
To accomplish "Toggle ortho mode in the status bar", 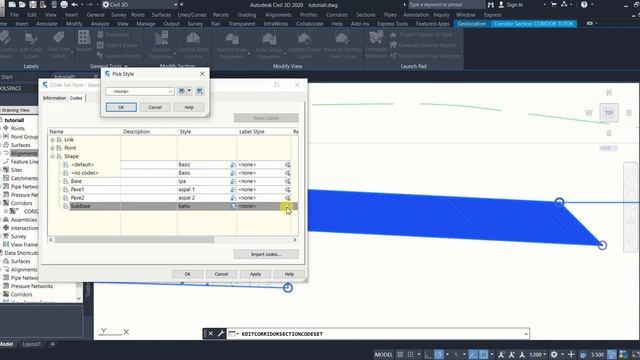I will pyautogui.click(x=428, y=354).
